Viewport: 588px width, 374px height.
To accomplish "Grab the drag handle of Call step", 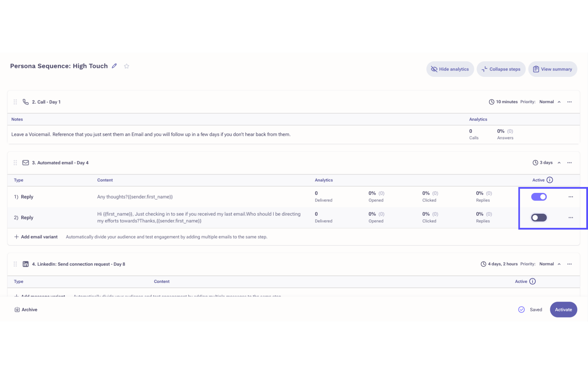I will pyautogui.click(x=15, y=102).
